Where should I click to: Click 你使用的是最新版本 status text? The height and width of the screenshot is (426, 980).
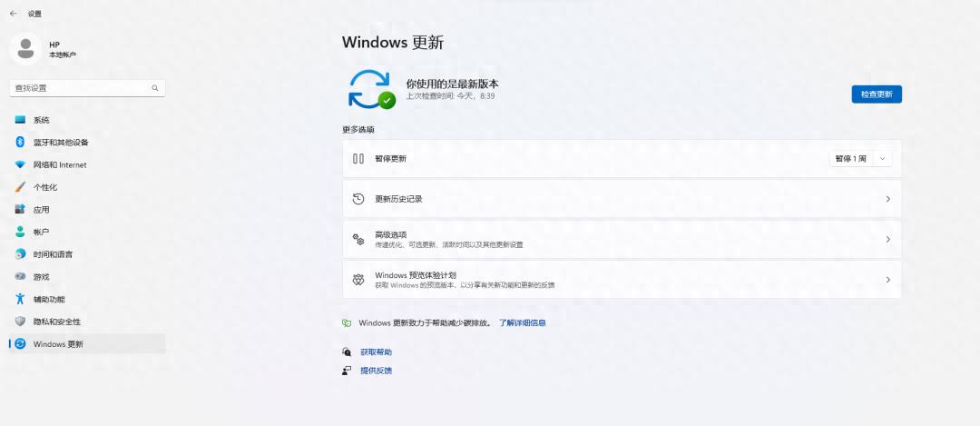coord(453,84)
